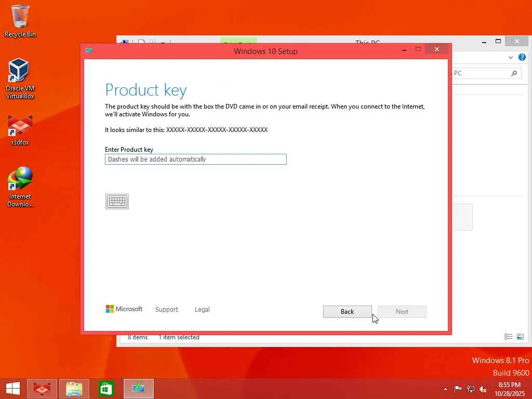Open Help in the This PC window

(x=522, y=57)
